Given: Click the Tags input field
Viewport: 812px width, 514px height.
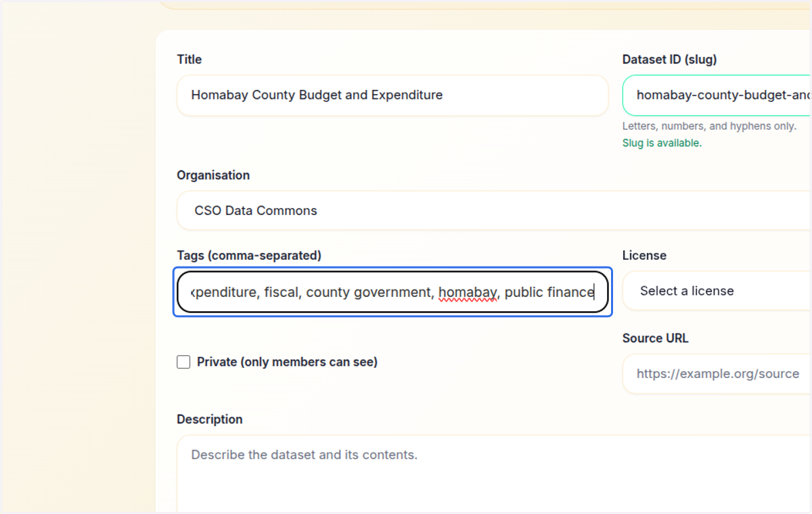Looking at the screenshot, I should coord(393,292).
